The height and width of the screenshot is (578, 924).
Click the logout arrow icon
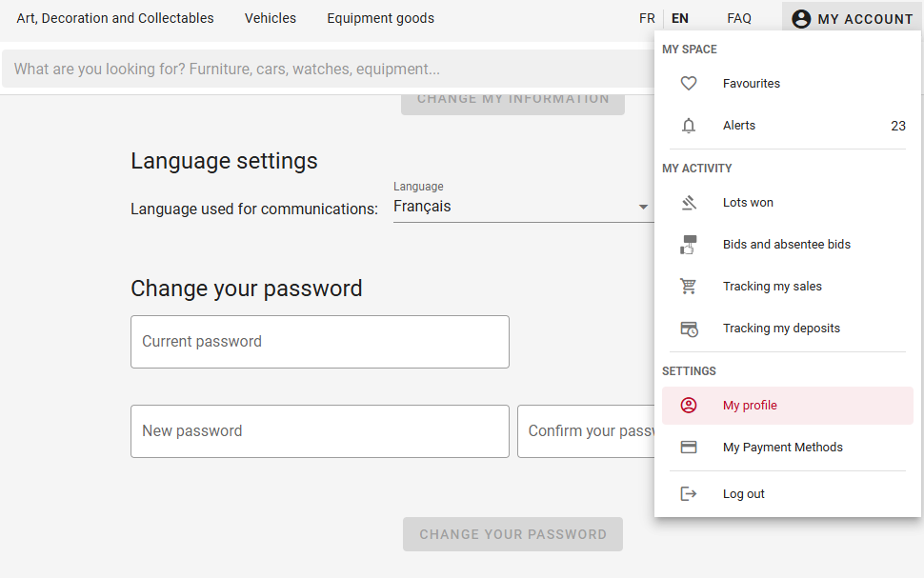689,494
